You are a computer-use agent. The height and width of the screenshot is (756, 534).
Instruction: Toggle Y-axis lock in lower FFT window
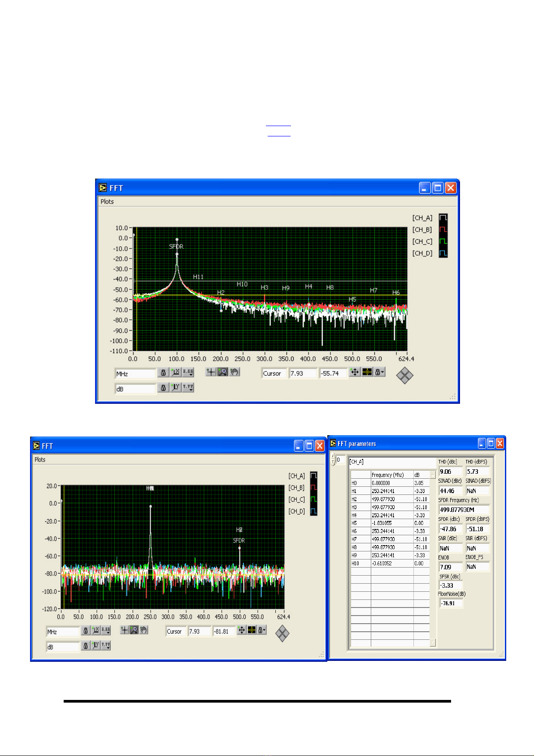coord(86,646)
